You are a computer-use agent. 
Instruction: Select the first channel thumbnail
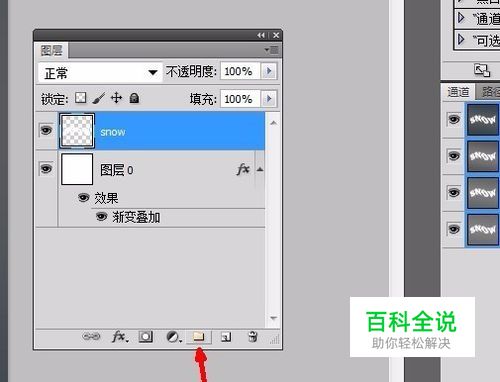(483, 120)
